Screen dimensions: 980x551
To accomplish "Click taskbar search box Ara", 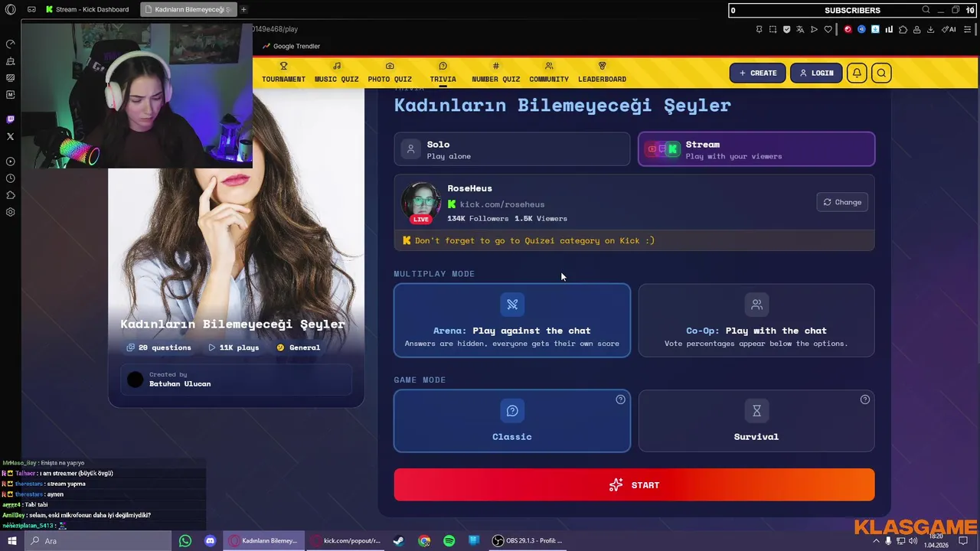I will tap(98, 541).
